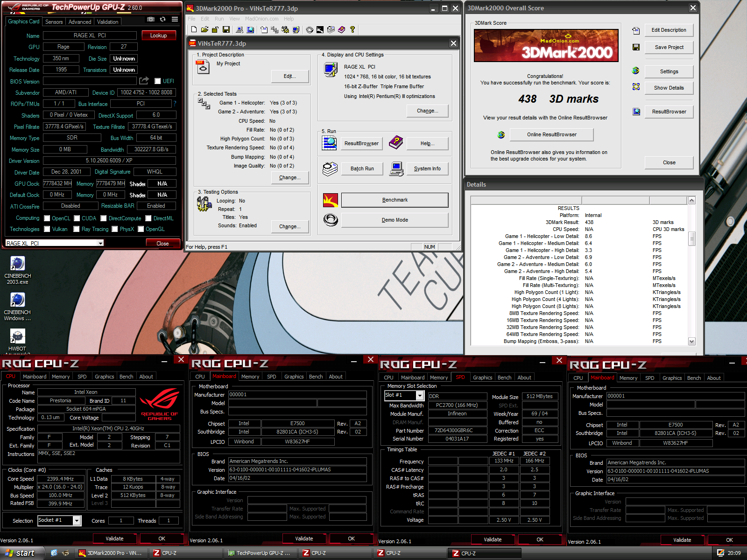Open CINEBENCH 2003.exe desktop icon
The width and height of the screenshot is (747, 560).
coord(17,271)
